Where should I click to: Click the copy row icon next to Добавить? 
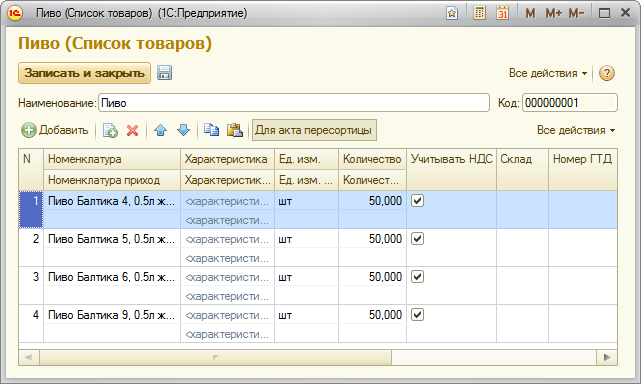110,130
